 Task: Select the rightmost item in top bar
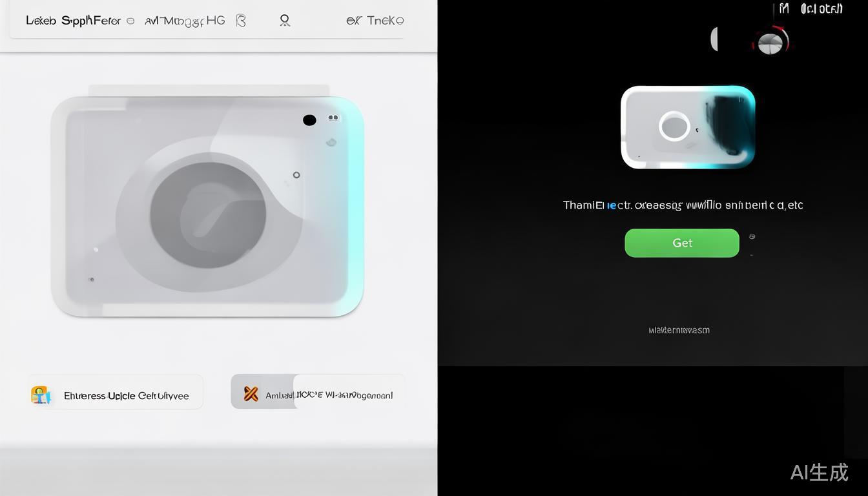click(x=375, y=21)
